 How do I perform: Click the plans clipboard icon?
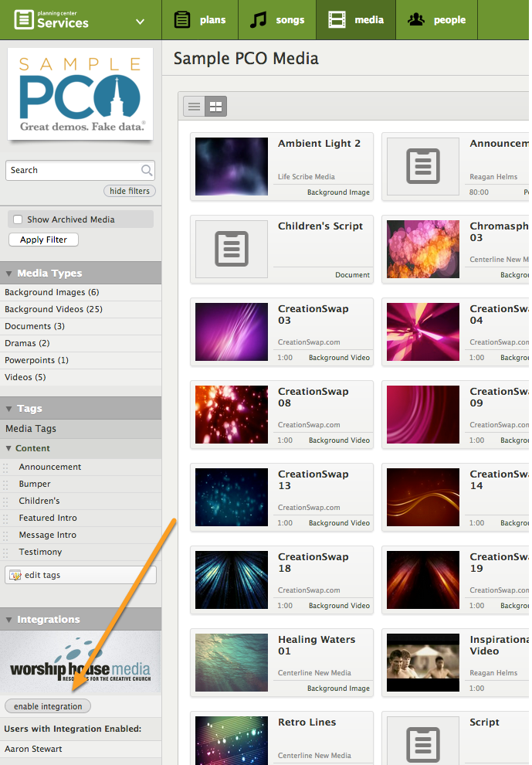click(182, 20)
